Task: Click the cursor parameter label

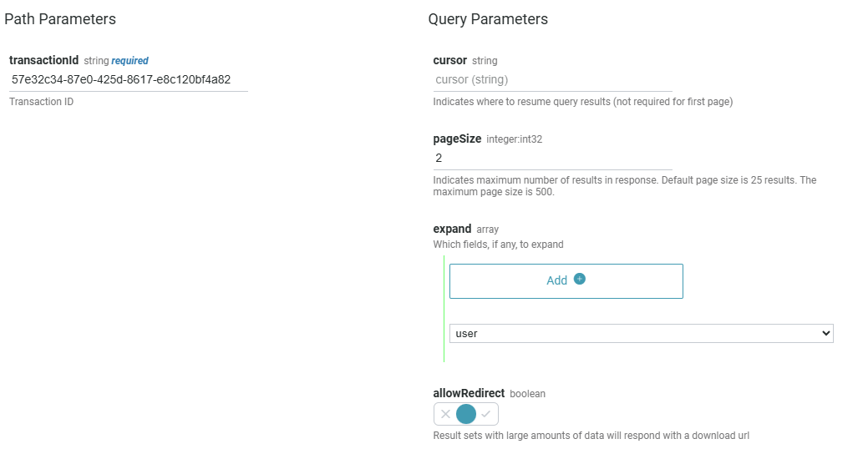Action: [449, 61]
